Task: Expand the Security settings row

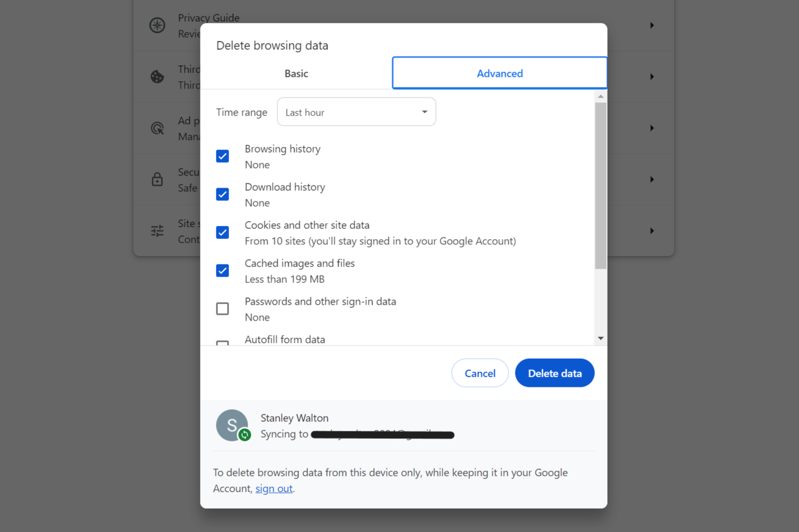Action: (652, 179)
